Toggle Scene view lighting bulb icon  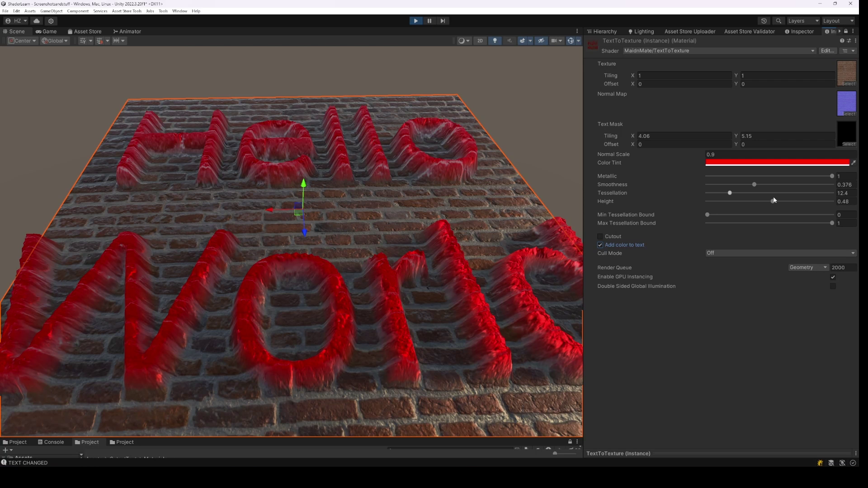click(x=495, y=41)
